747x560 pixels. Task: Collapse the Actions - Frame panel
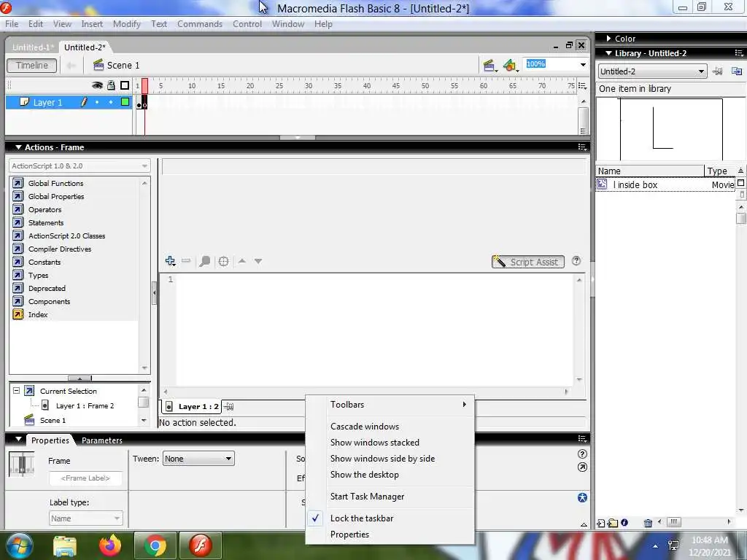click(x=18, y=147)
